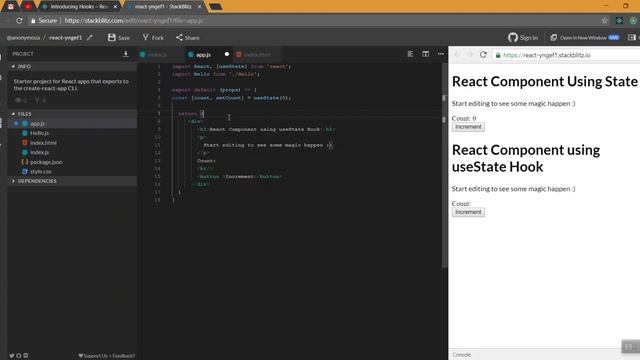Fork the project using Fork button

tap(153, 38)
